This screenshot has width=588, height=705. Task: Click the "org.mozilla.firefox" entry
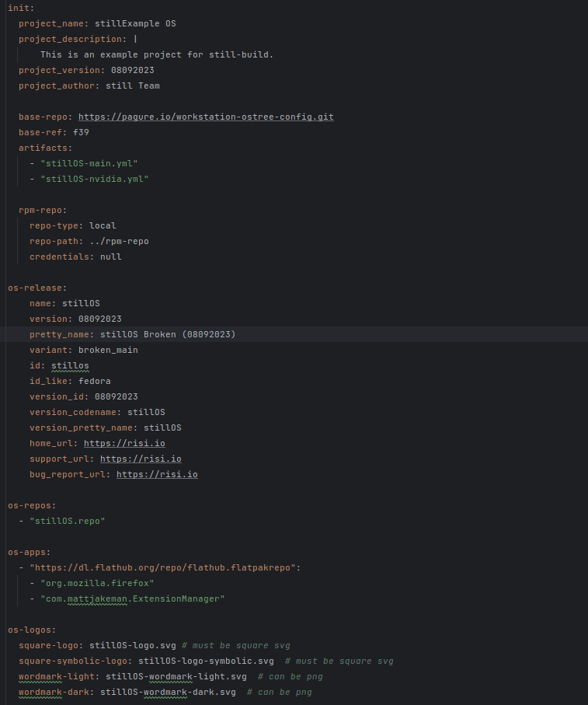(x=97, y=583)
